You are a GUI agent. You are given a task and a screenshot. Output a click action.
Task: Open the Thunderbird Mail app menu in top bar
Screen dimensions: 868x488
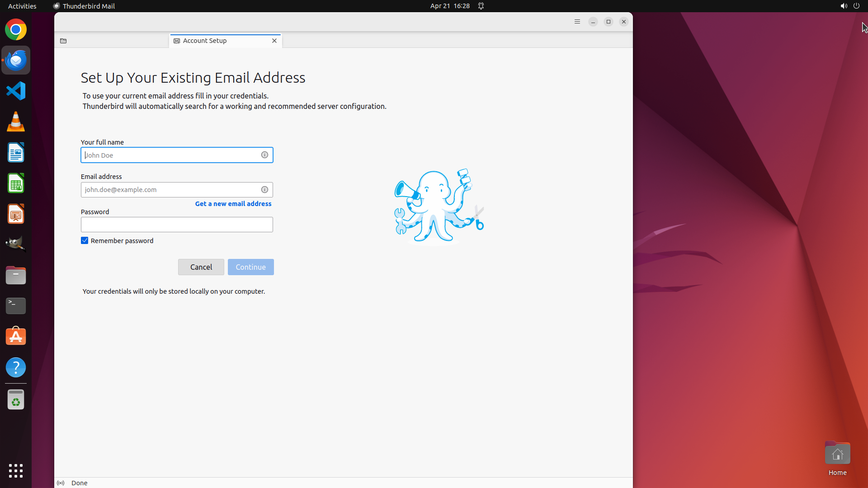click(84, 6)
